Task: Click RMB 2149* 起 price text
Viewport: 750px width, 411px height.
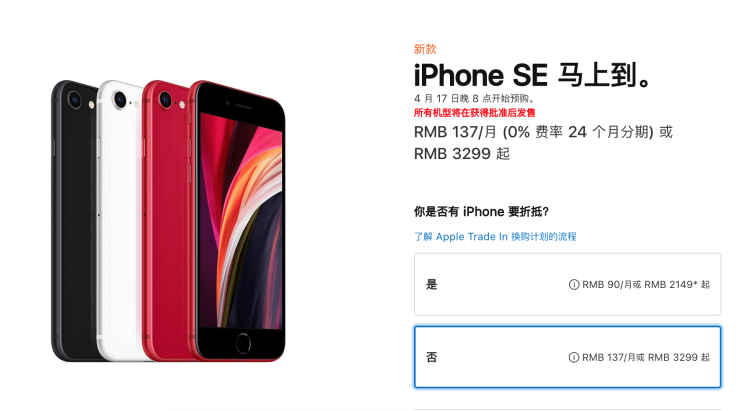Action: [677, 285]
